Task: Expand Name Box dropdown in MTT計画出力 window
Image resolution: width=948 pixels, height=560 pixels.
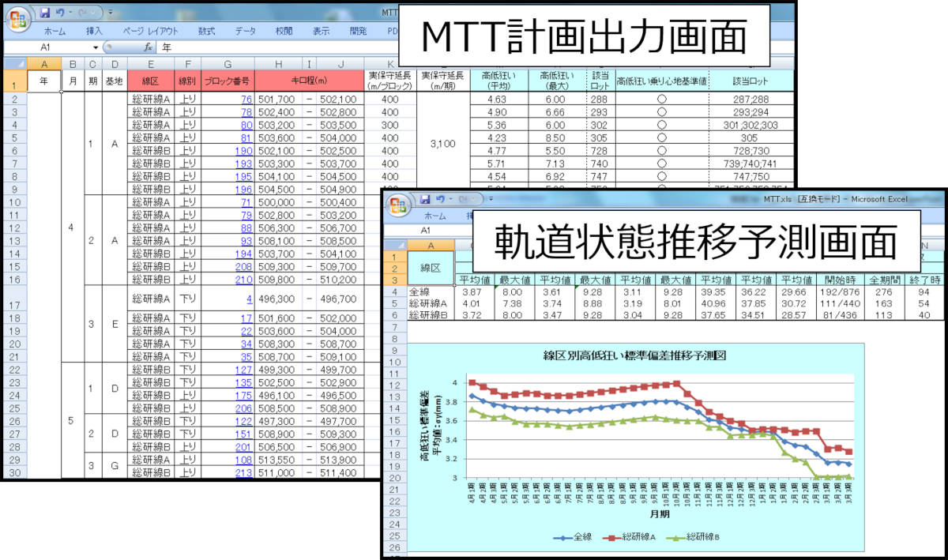Action: pos(96,47)
